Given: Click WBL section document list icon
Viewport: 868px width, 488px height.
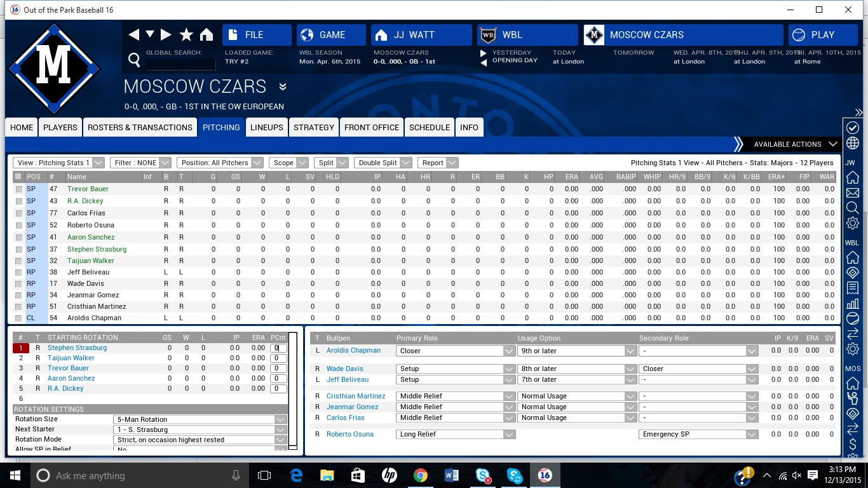Looking at the screenshot, I should coord(853,288).
